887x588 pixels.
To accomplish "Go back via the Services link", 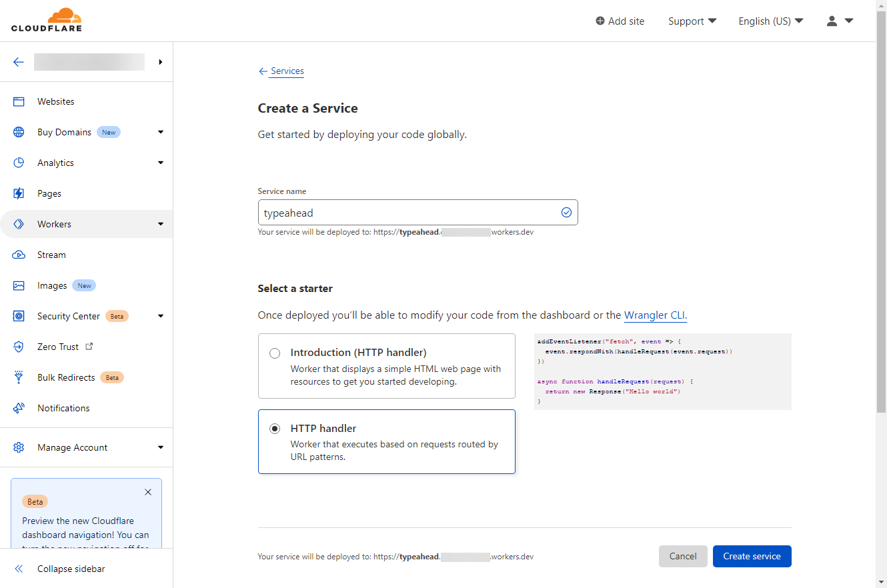I will pos(287,71).
